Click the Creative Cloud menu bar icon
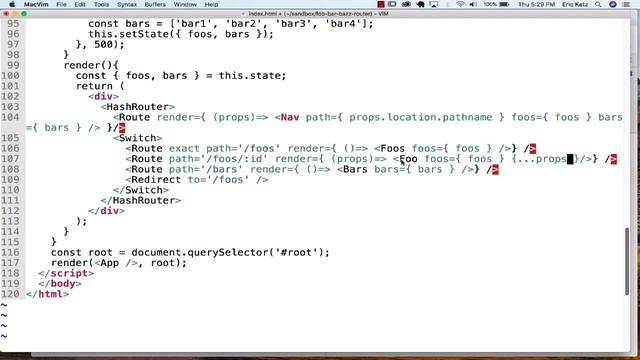The width and height of the screenshot is (640, 360). click(406, 4)
